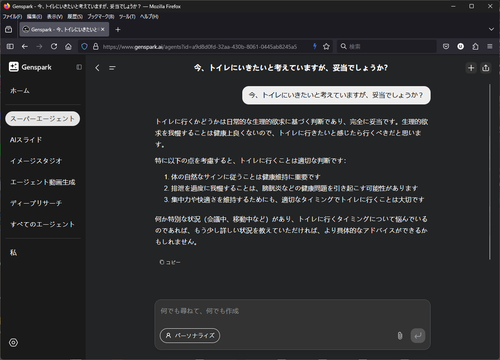Open extensions puzzle icon
This screenshot has width=500, height=360.
[x=475, y=47]
